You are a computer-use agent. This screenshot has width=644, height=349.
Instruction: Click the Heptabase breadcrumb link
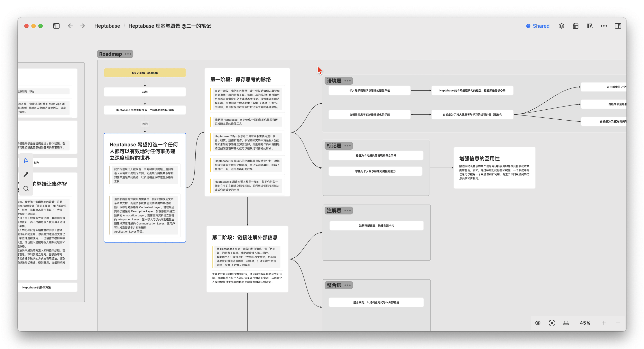point(107,26)
